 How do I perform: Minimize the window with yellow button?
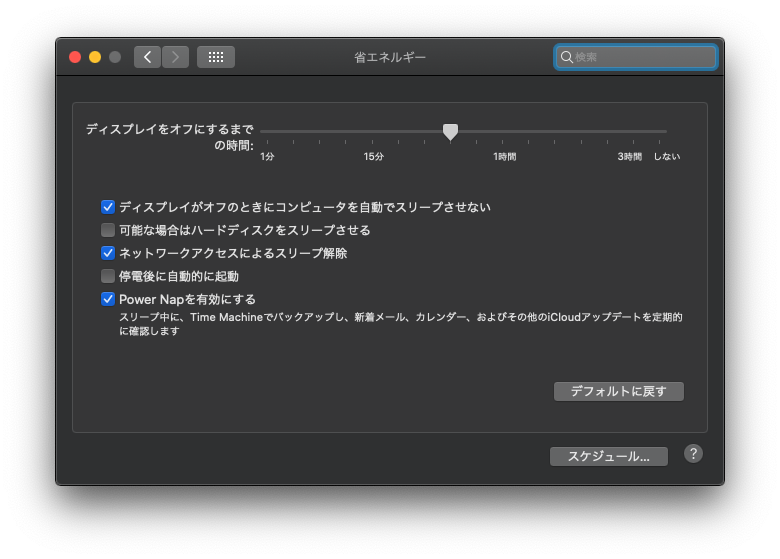[x=95, y=57]
